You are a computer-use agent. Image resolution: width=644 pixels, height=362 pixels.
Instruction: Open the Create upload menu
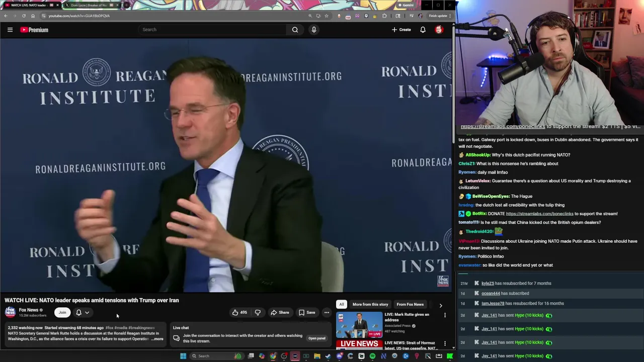click(x=401, y=30)
